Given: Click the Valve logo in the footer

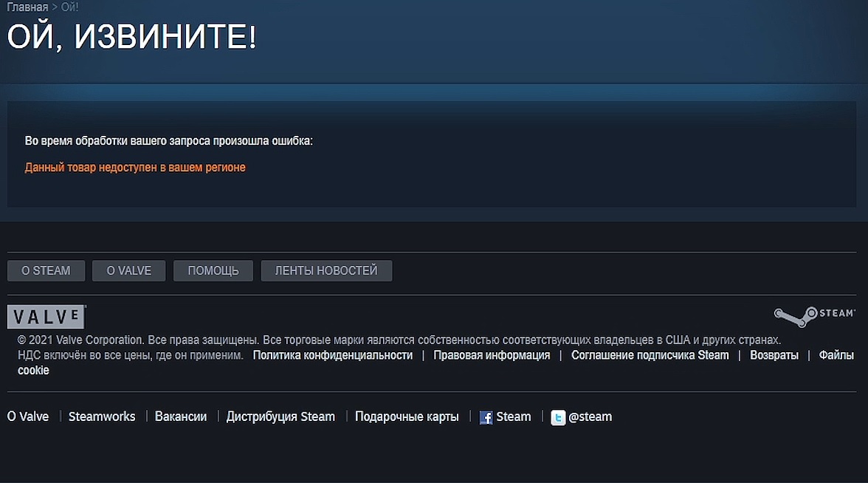Looking at the screenshot, I should click(46, 317).
